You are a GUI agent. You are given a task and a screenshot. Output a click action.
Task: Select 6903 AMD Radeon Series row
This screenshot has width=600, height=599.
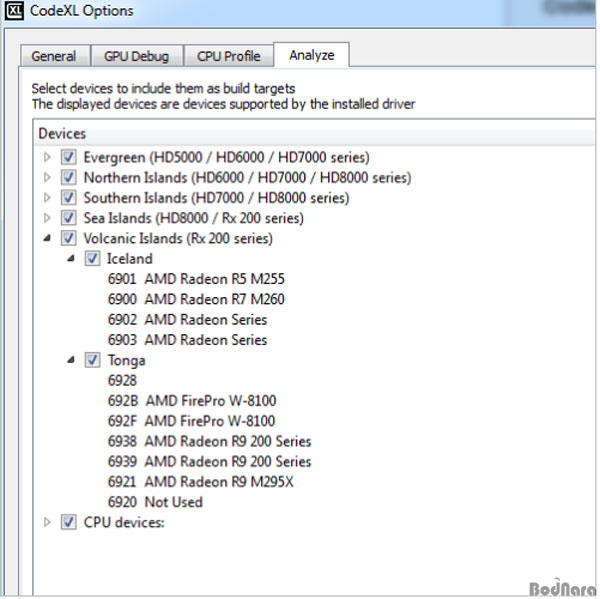click(188, 340)
